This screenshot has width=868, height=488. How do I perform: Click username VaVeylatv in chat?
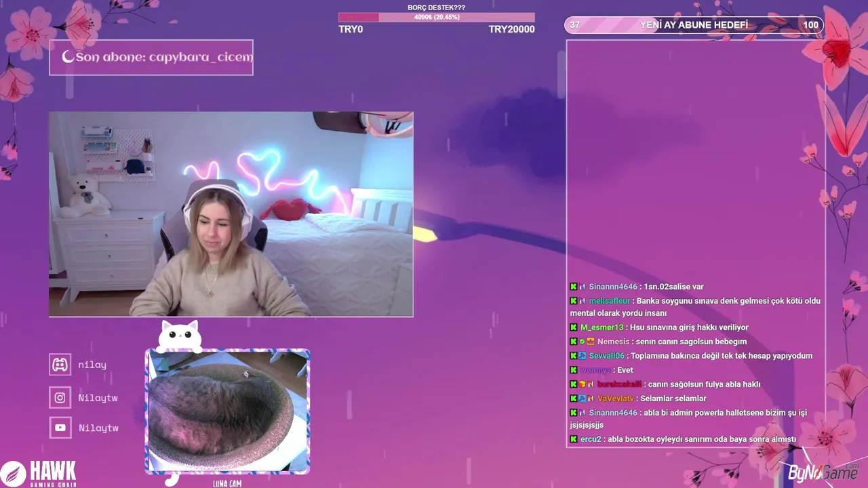[x=615, y=399]
